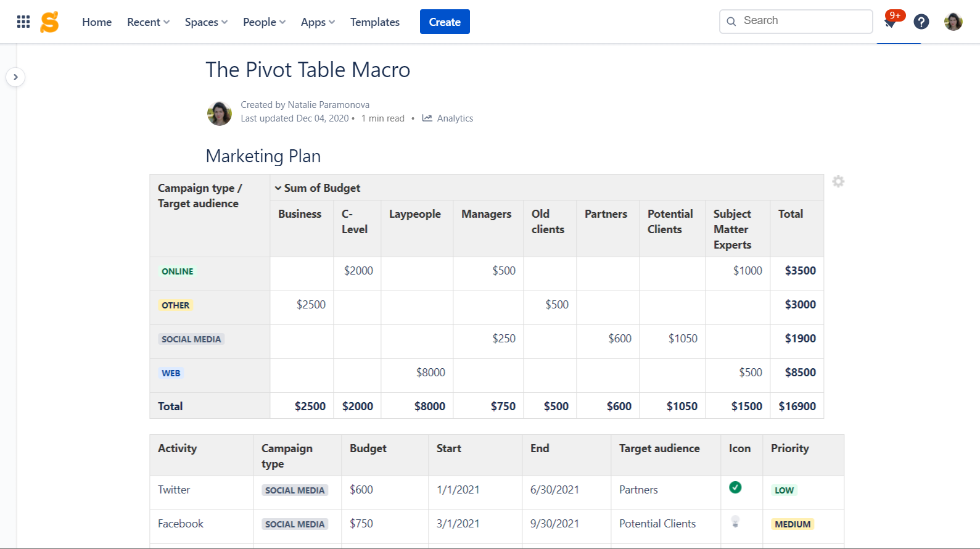
Task: Open the user profile avatar menu
Action: click(953, 22)
